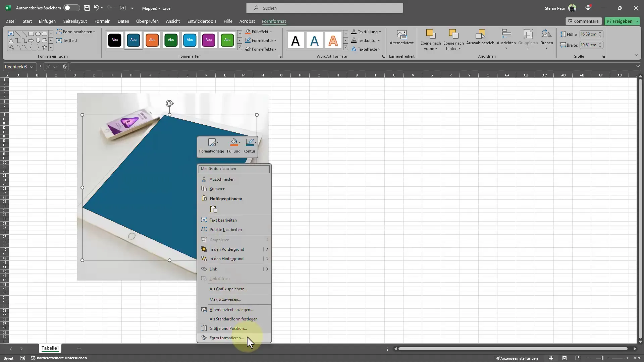Open the Ausrichten align menu
The image size is (644, 362).
click(x=506, y=39)
